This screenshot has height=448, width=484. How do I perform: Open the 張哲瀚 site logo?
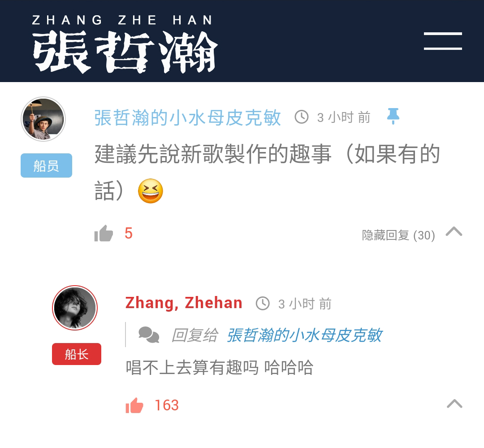pyautogui.click(x=125, y=43)
